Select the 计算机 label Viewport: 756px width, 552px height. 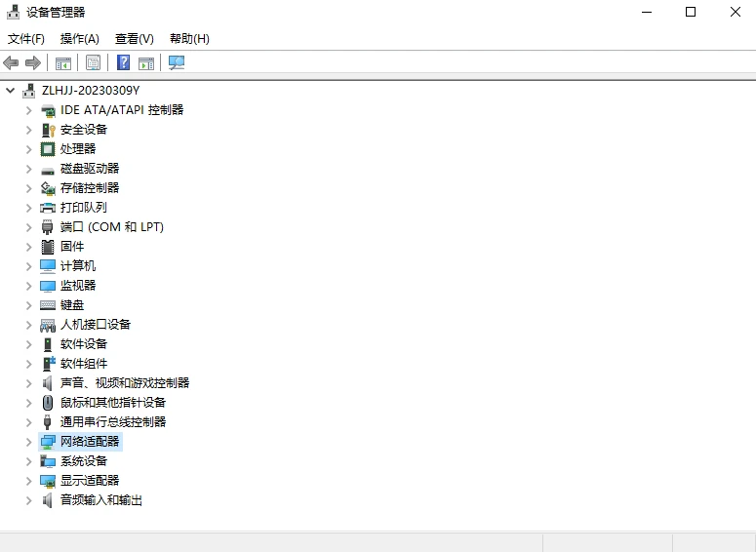coord(78,266)
